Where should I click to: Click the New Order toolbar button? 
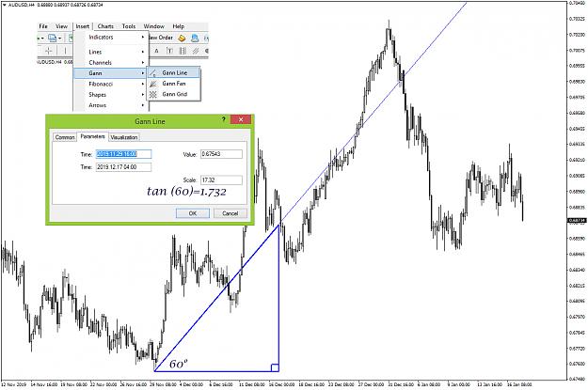click(x=161, y=38)
